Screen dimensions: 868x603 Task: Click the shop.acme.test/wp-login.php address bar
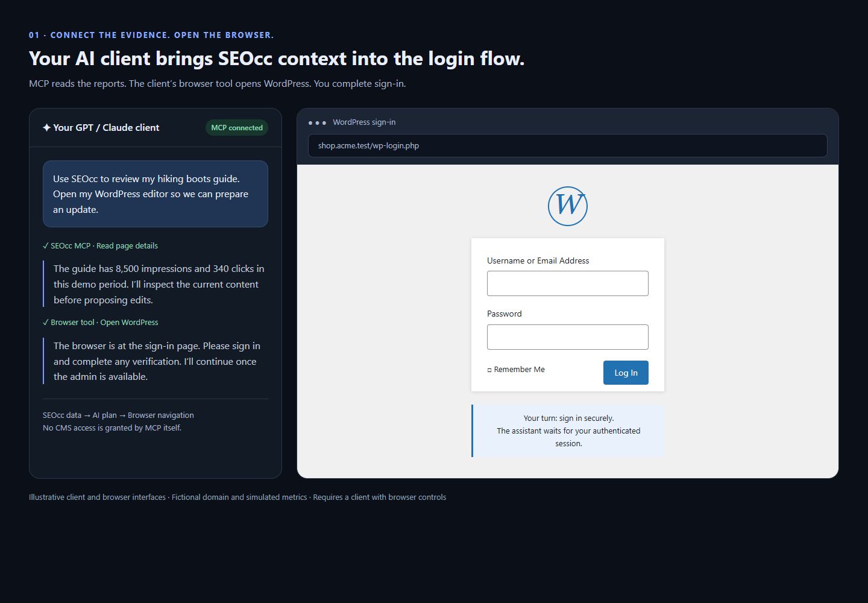pyautogui.click(x=568, y=145)
